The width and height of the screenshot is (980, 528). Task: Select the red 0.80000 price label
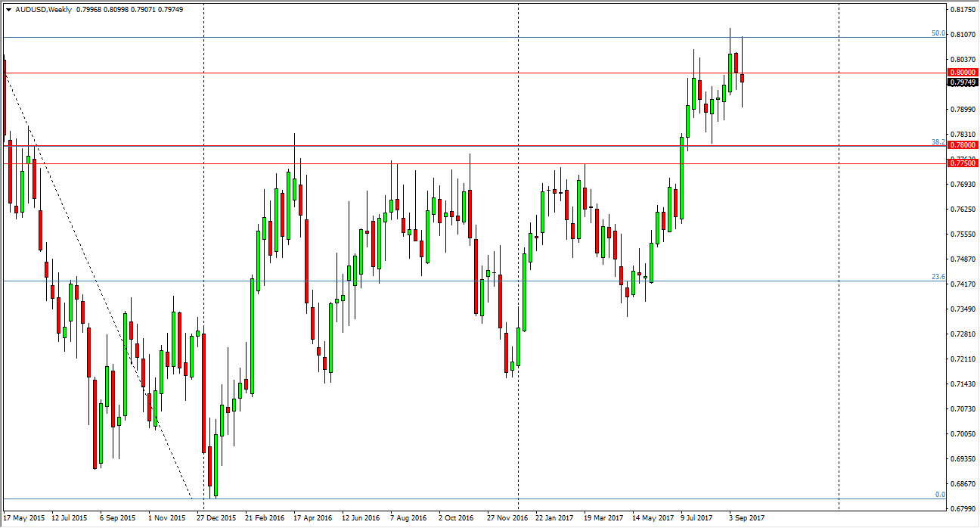coord(961,73)
